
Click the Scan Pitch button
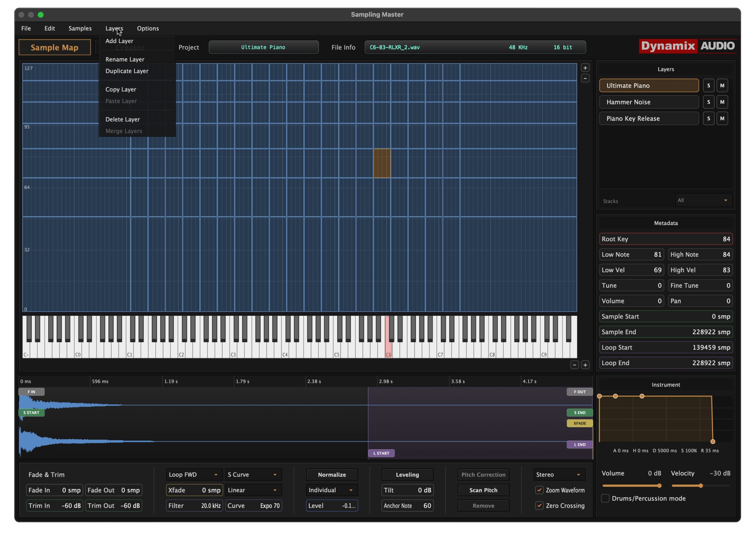click(483, 490)
